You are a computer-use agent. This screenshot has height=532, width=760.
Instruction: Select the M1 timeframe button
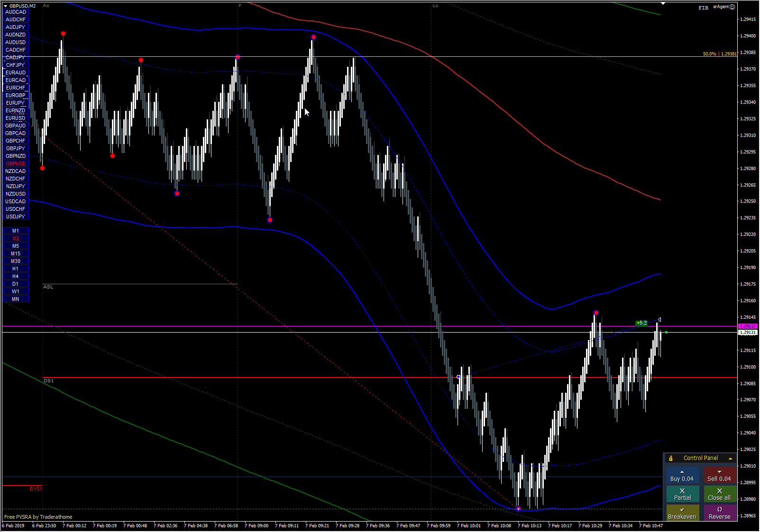pos(16,231)
